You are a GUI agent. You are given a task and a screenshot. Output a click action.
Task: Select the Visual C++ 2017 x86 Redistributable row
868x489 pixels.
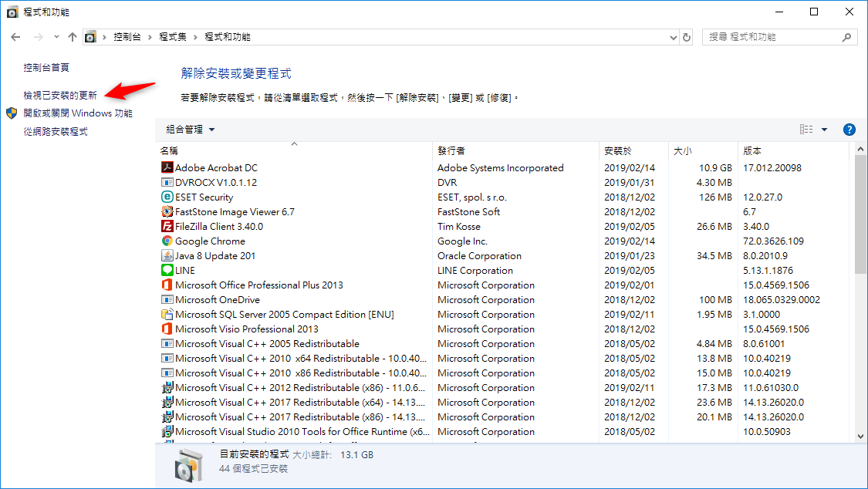point(502,417)
